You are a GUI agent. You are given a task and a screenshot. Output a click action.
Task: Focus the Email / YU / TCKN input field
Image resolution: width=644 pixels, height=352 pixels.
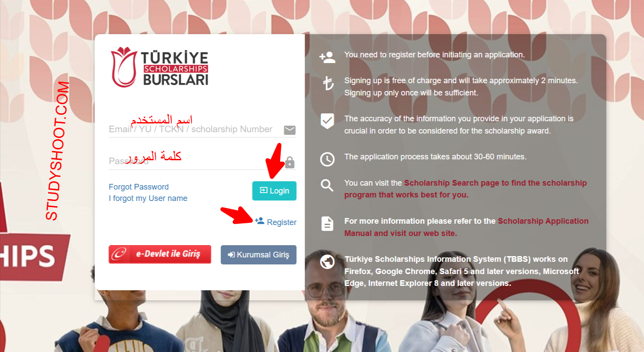tap(195, 130)
